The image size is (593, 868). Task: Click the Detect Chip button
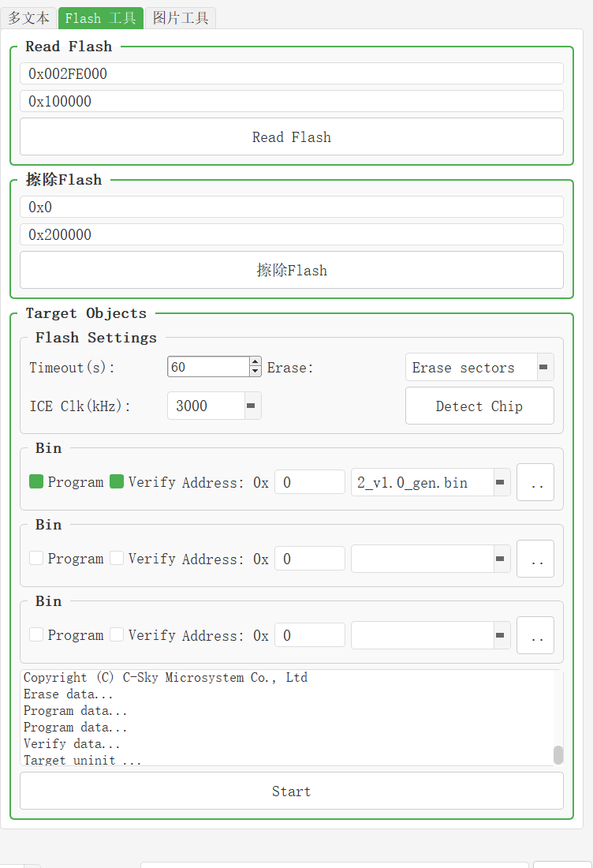click(x=479, y=406)
